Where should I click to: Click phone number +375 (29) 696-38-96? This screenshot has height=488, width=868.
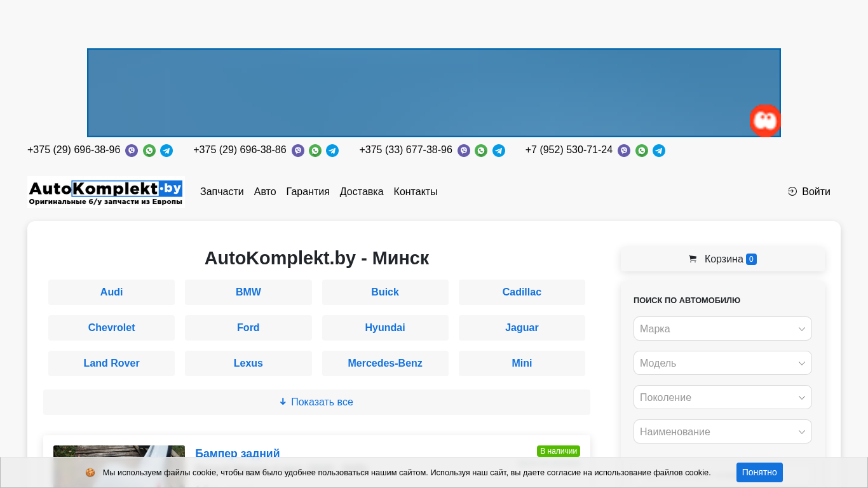tap(74, 150)
